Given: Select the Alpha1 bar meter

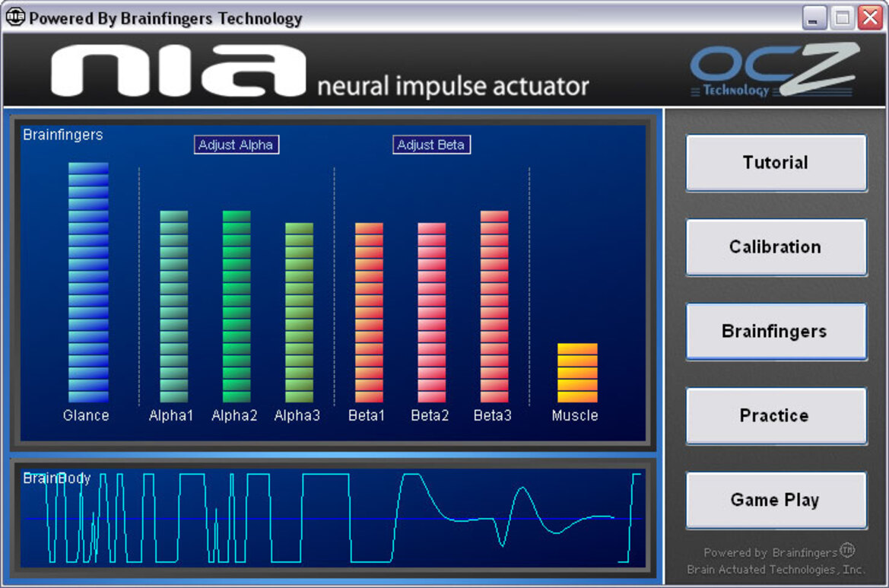Looking at the screenshot, I should (x=173, y=307).
